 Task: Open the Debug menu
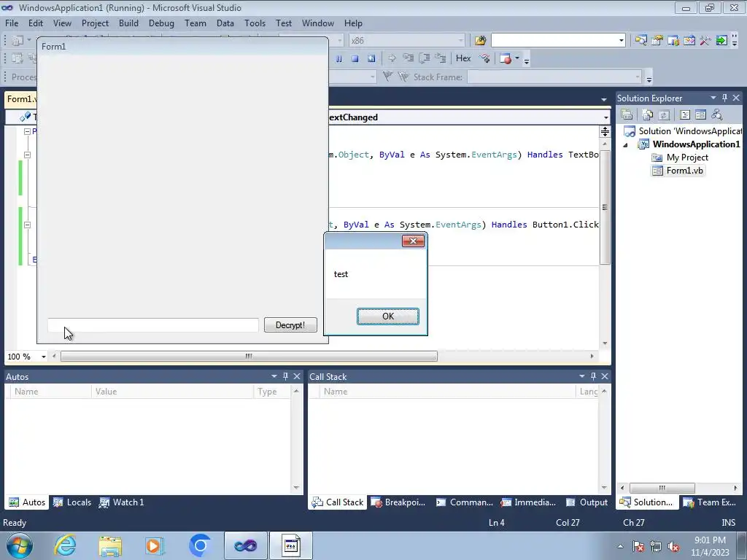click(x=161, y=23)
